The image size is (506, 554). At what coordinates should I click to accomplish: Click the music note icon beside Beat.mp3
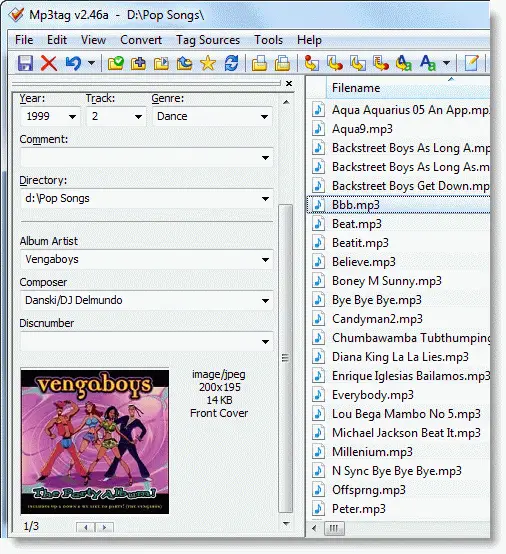(x=318, y=224)
